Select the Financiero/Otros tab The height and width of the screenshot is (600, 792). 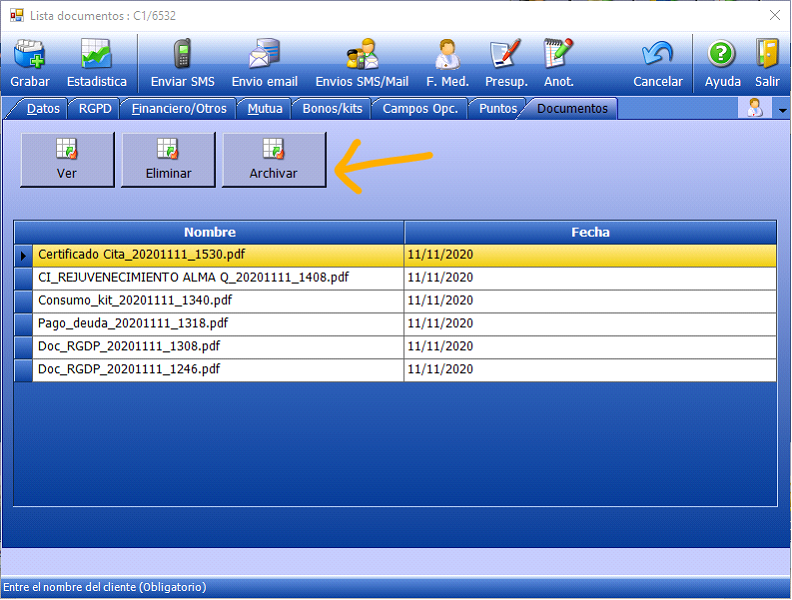180,108
